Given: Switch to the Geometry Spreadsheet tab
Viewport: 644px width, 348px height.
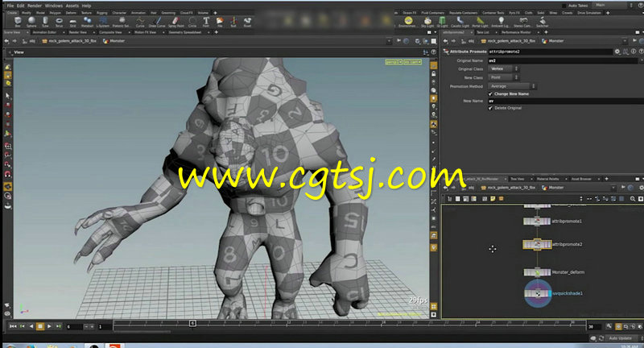Looking at the screenshot, I should [x=185, y=32].
